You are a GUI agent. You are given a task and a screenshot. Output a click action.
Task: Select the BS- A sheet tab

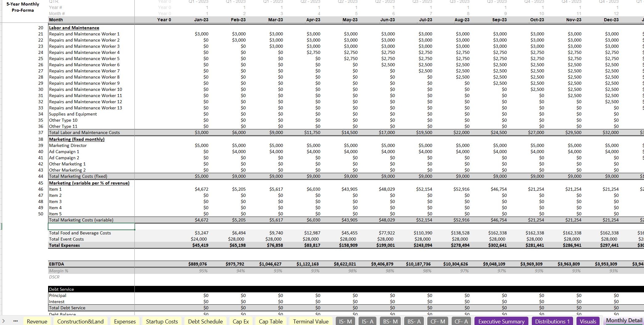tap(414, 321)
